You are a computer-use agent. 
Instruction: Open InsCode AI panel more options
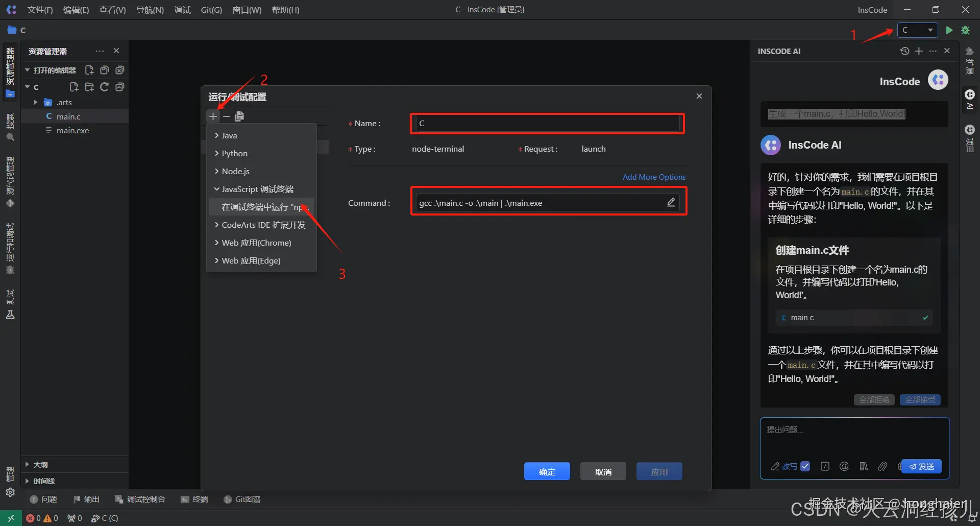[933, 51]
